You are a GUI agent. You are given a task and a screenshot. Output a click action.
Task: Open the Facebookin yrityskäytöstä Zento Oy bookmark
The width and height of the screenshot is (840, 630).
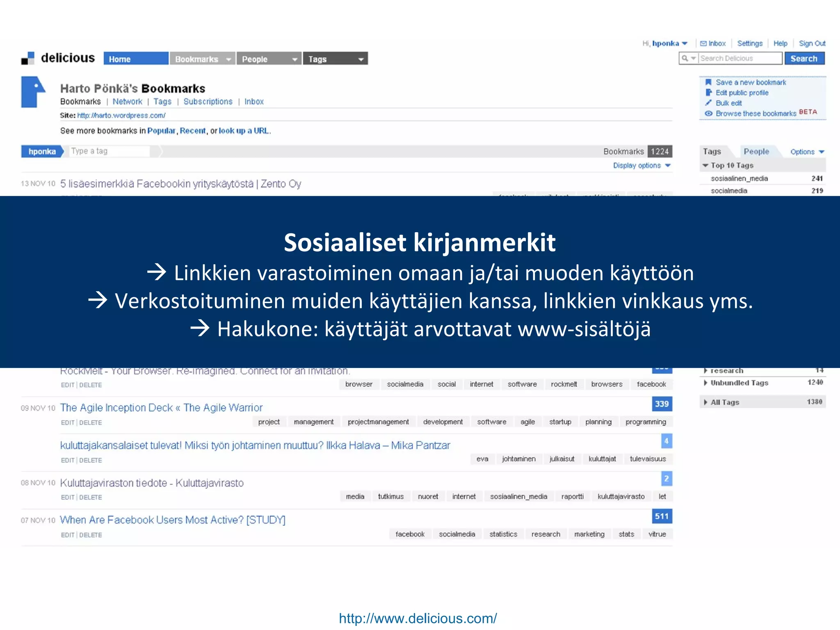point(180,184)
